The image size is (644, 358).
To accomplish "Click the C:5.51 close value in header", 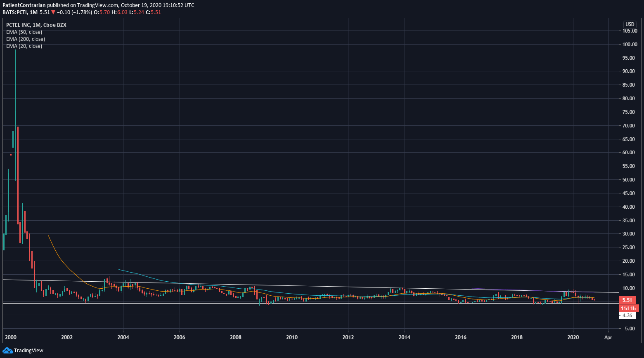I will (x=153, y=12).
